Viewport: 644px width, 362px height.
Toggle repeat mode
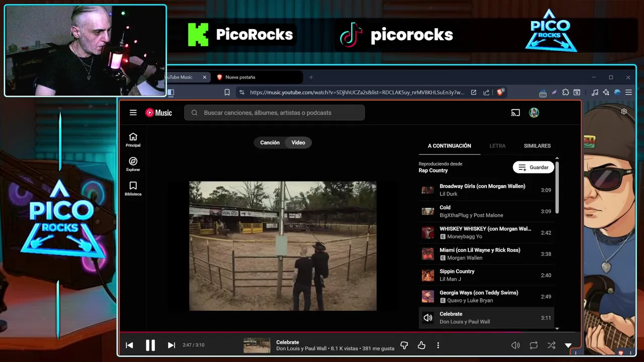coord(533,345)
